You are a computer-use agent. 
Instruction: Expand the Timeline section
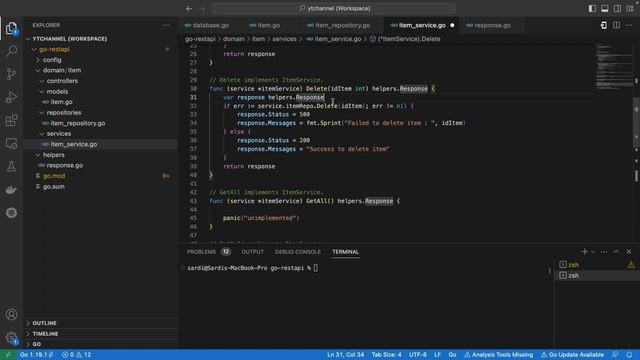(100, 334)
